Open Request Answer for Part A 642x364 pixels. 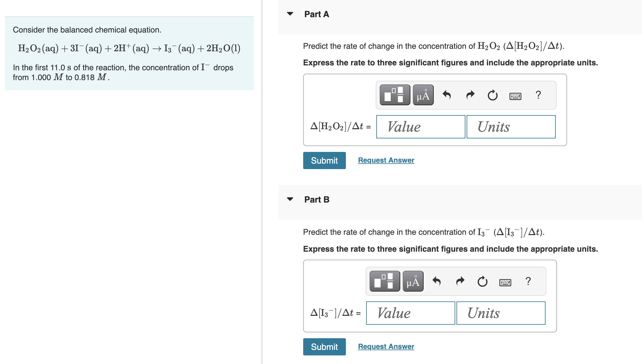pyautogui.click(x=386, y=160)
